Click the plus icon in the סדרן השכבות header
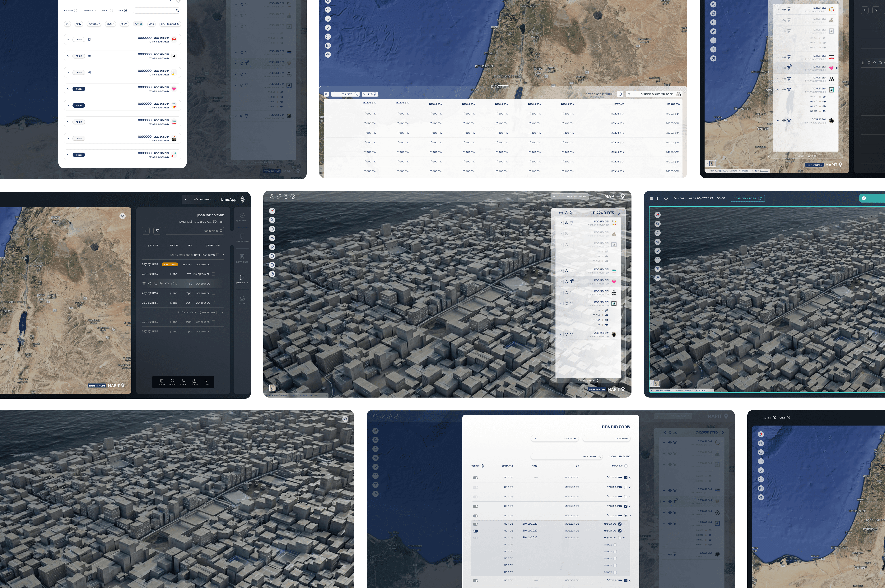 click(561, 213)
